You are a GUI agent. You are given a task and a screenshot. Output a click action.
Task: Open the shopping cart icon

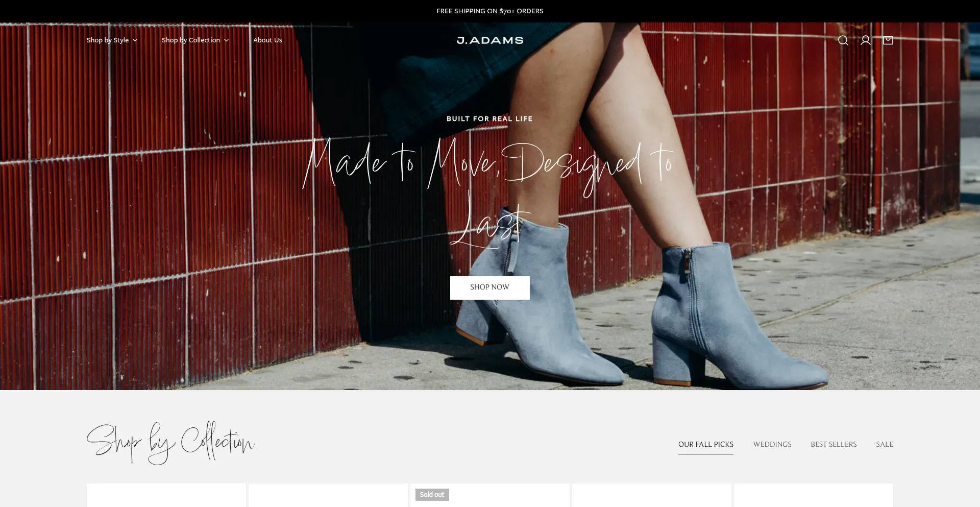click(888, 40)
